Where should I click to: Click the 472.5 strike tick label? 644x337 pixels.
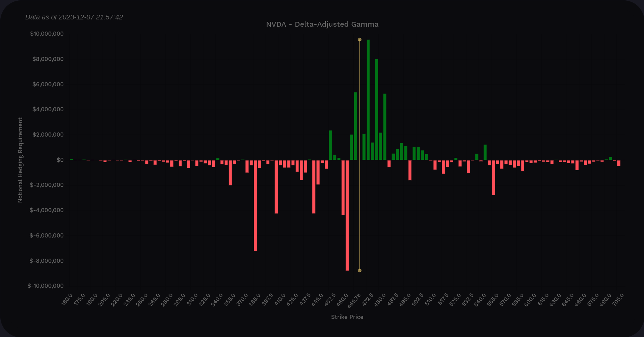[367, 299]
